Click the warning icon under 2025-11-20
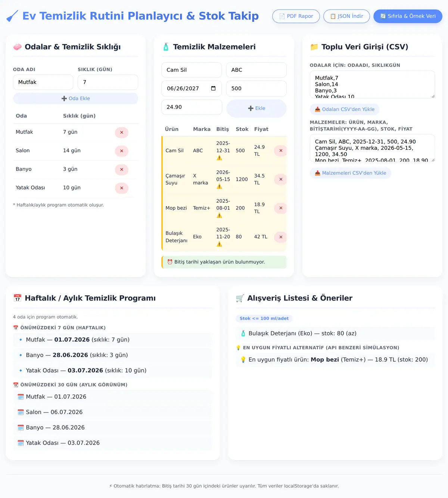The image size is (448, 498). [219, 244]
